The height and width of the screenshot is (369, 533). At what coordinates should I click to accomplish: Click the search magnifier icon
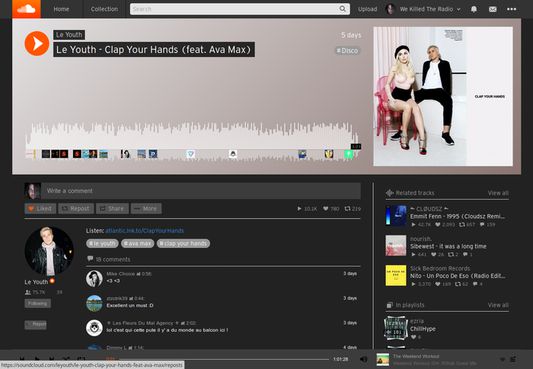(343, 9)
